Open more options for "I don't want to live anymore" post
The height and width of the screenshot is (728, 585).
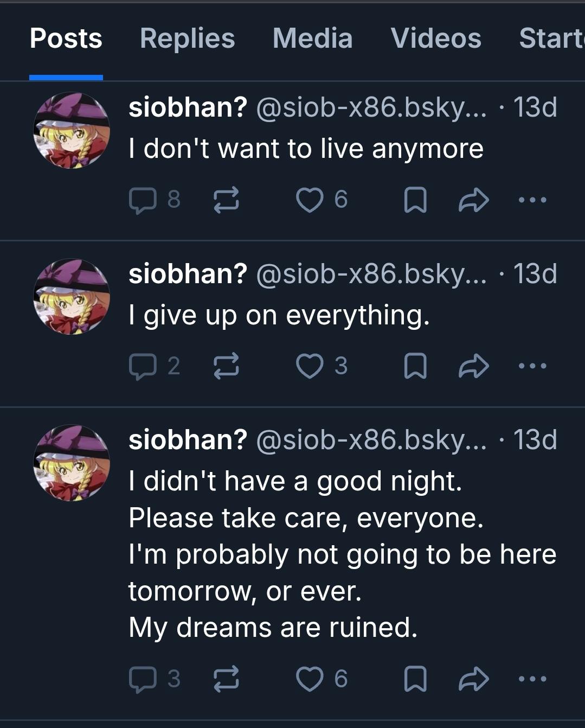pyautogui.click(x=532, y=200)
